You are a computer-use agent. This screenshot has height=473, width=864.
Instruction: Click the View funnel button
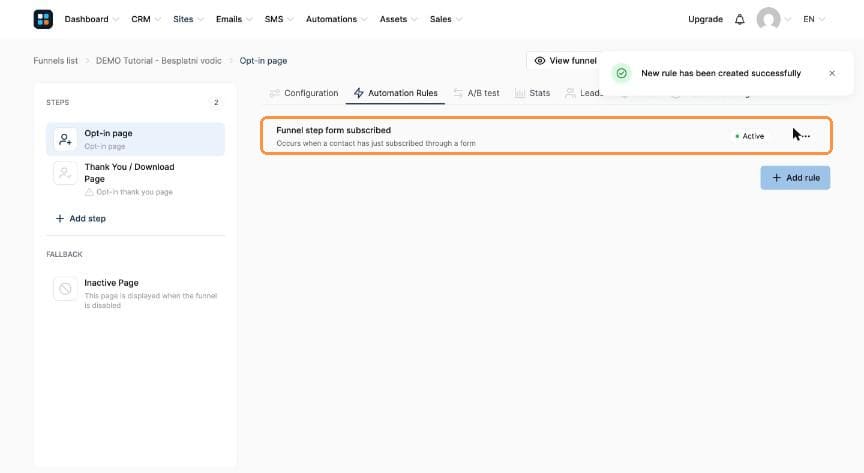(565, 61)
